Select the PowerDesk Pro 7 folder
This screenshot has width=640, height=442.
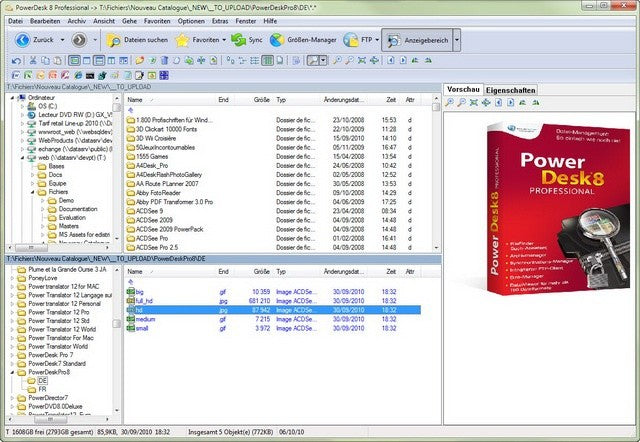point(51,355)
